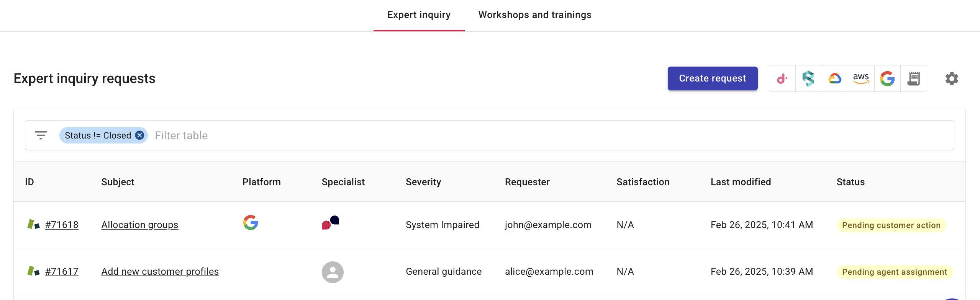Viewport: 980px width, 300px height.
Task: Click Pending customer action status badge
Action: pyautogui.click(x=891, y=225)
